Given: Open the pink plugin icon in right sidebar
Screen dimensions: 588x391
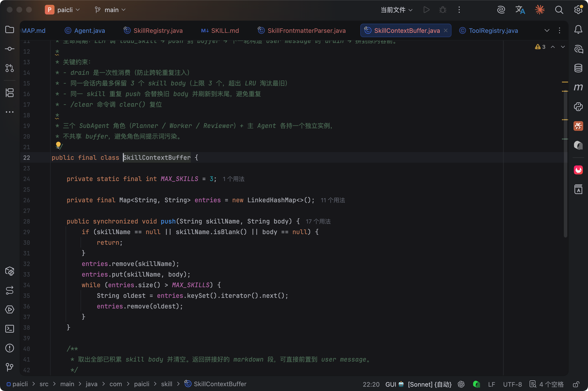Looking at the screenshot, I should click(578, 170).
